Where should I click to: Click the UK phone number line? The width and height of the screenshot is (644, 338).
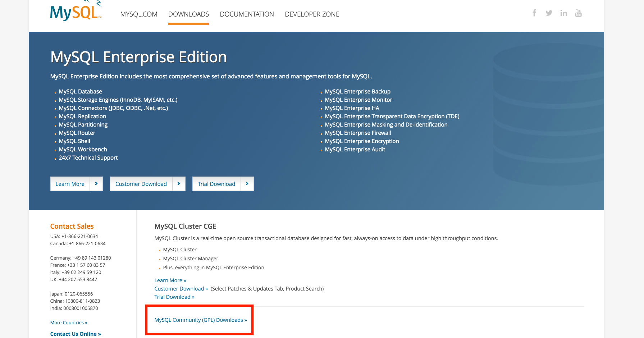tap(74, 280)
